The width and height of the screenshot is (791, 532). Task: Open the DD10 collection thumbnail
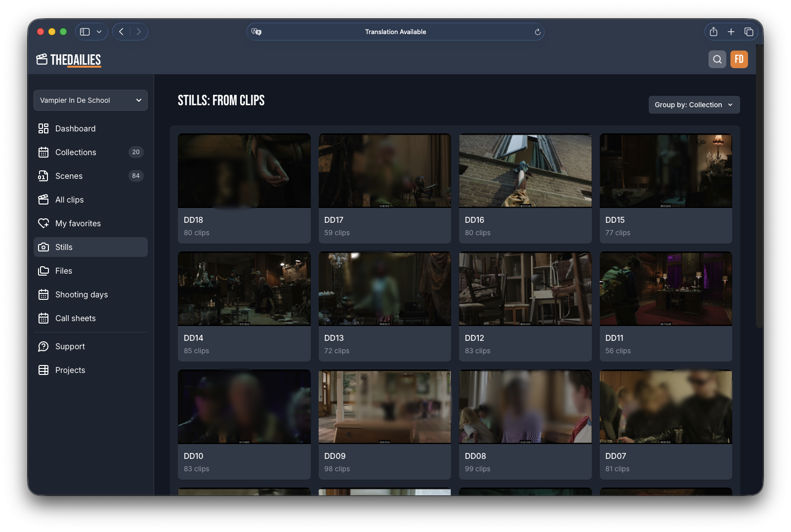click(244, 407)
